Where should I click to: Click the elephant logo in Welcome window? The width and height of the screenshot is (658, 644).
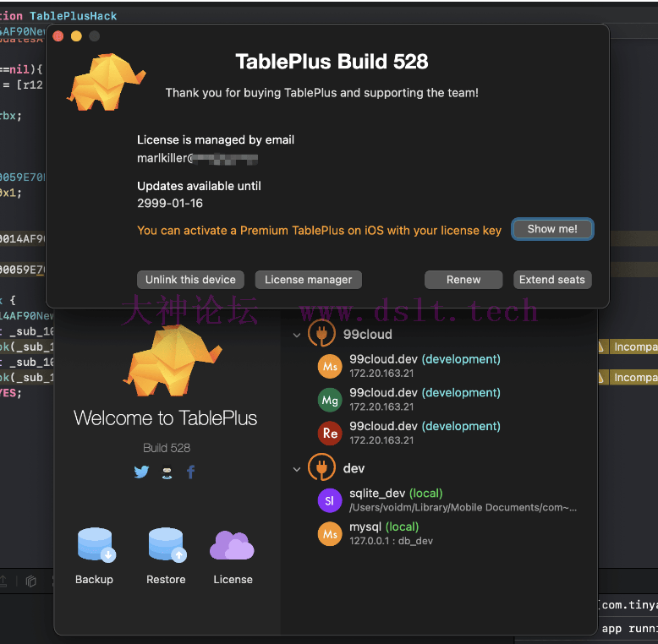coord(172,361)
